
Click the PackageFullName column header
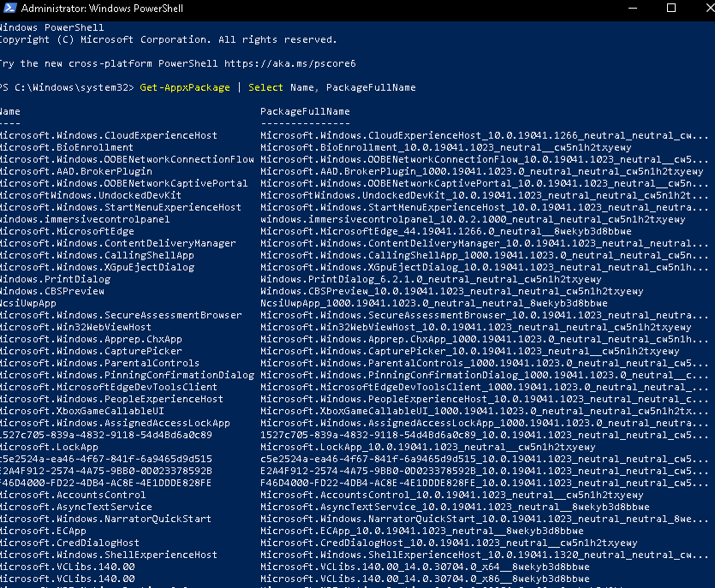click(305, 111)
